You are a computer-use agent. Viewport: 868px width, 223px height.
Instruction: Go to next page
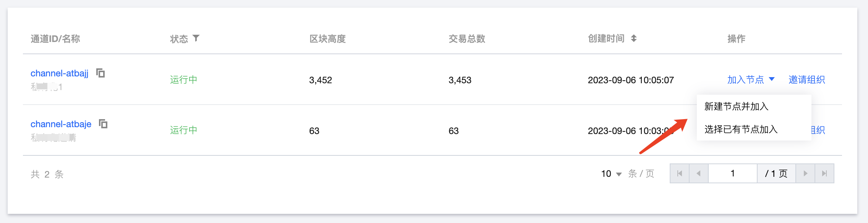coord(805,173)
